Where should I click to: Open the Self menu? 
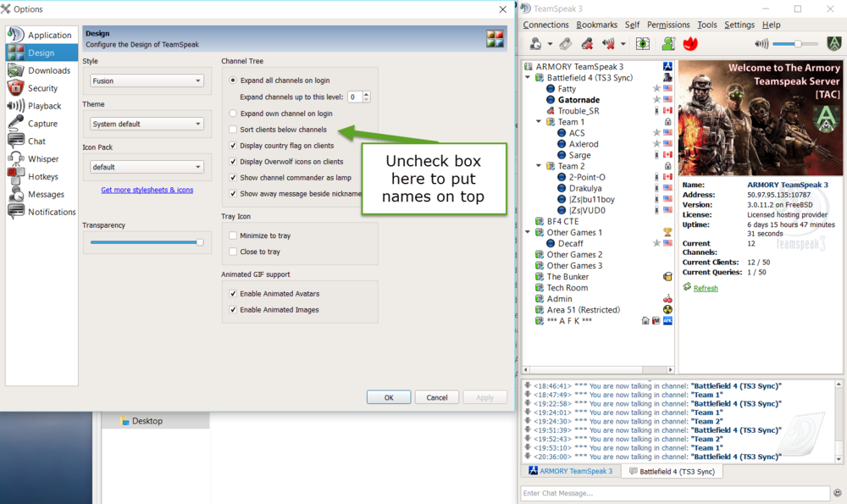coord(632,25)
